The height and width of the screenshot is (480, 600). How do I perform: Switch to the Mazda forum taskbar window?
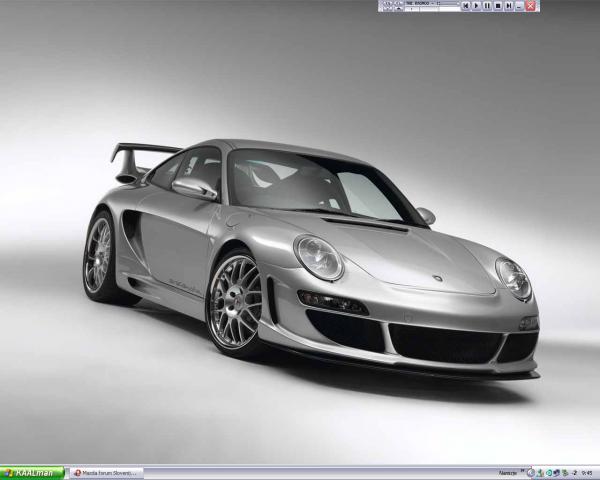(106, 473)
